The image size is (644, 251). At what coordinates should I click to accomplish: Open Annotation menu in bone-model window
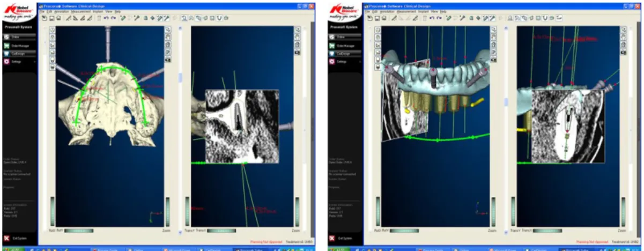pyautogui.click(x=62, y=11)
